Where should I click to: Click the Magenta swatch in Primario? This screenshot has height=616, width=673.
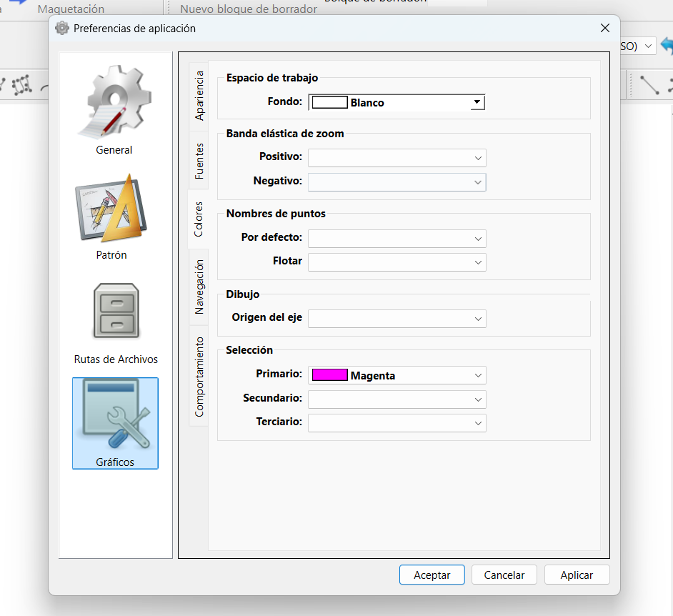click(x=330, y=376)
